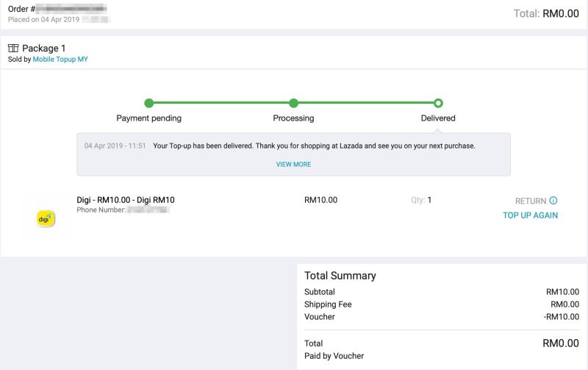Click the Digi logo thumbnail
The width and height of the screenshot is (588, 370).
(46, 218)
